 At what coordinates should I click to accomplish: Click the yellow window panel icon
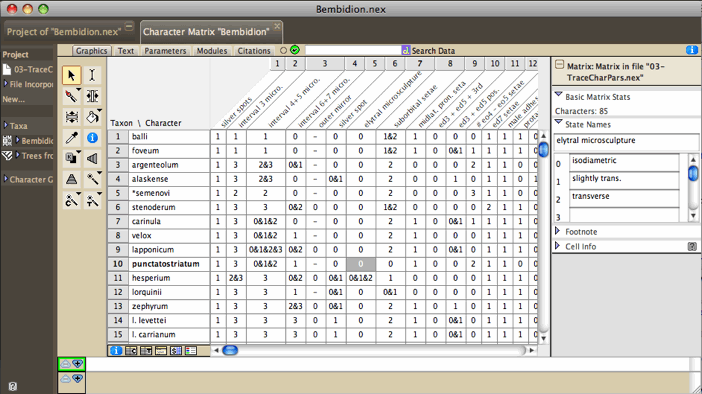[161, 351]
